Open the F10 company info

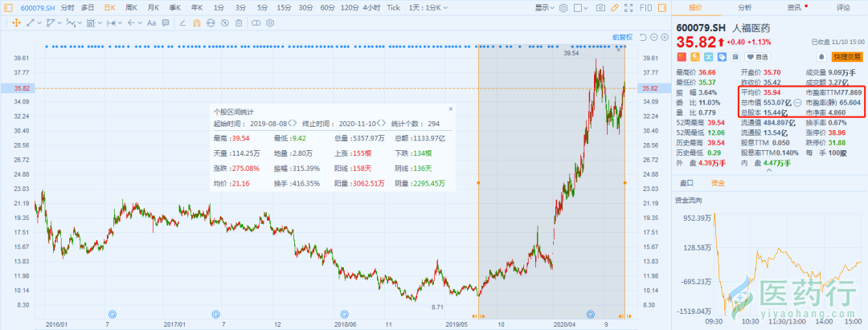[646, 8]
